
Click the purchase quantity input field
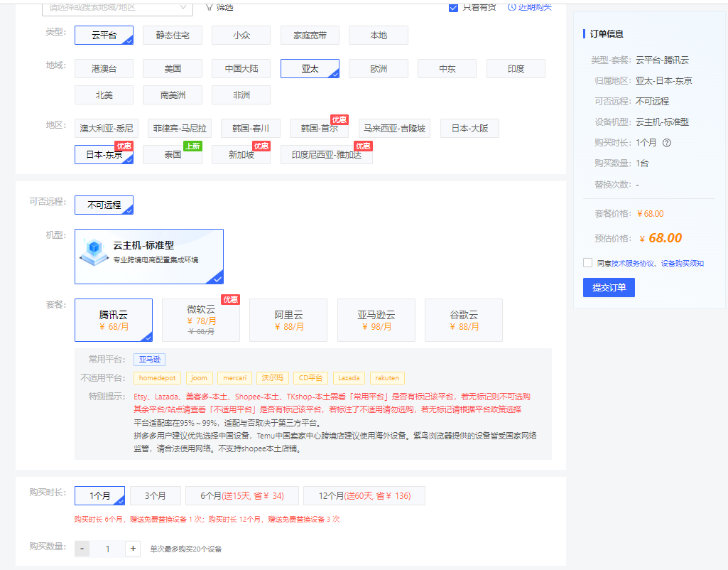tap(107, 549)
